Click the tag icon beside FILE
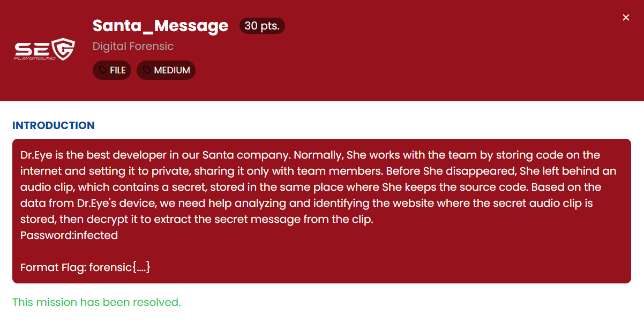Viewport: 644px width, 322px height. (102, 70)
